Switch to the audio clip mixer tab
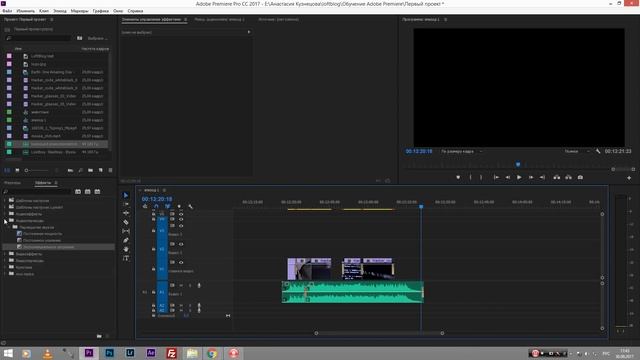 (220, 19)
